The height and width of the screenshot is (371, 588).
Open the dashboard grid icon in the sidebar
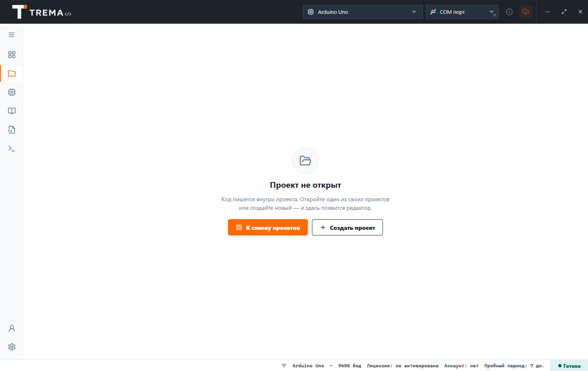click(12, 55)
